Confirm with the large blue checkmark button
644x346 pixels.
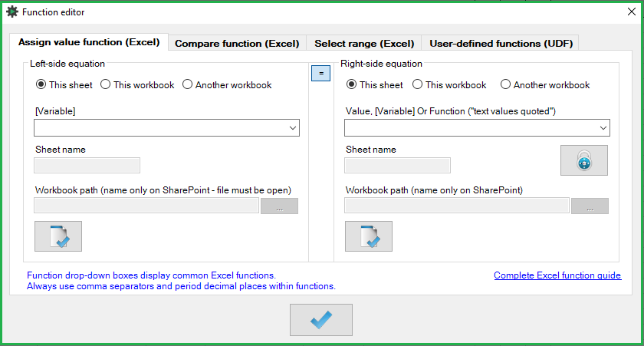click(x=321, y=320)
